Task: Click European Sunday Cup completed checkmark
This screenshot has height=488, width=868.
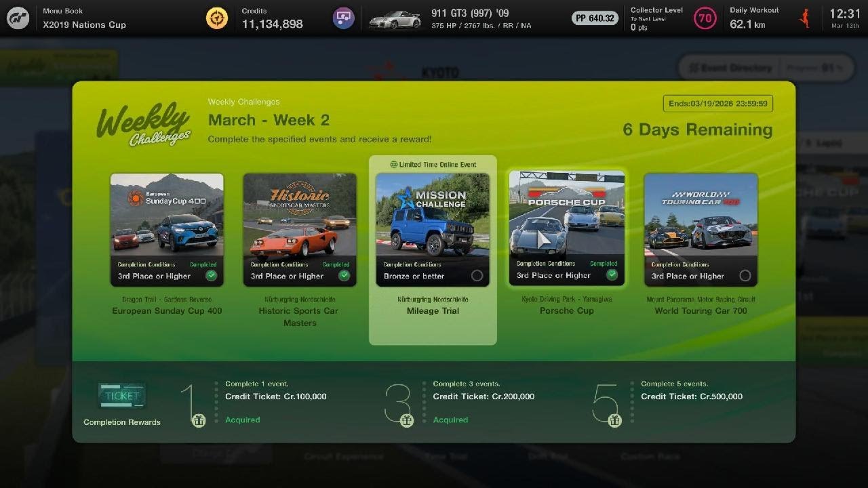Action: click(212, 275)
